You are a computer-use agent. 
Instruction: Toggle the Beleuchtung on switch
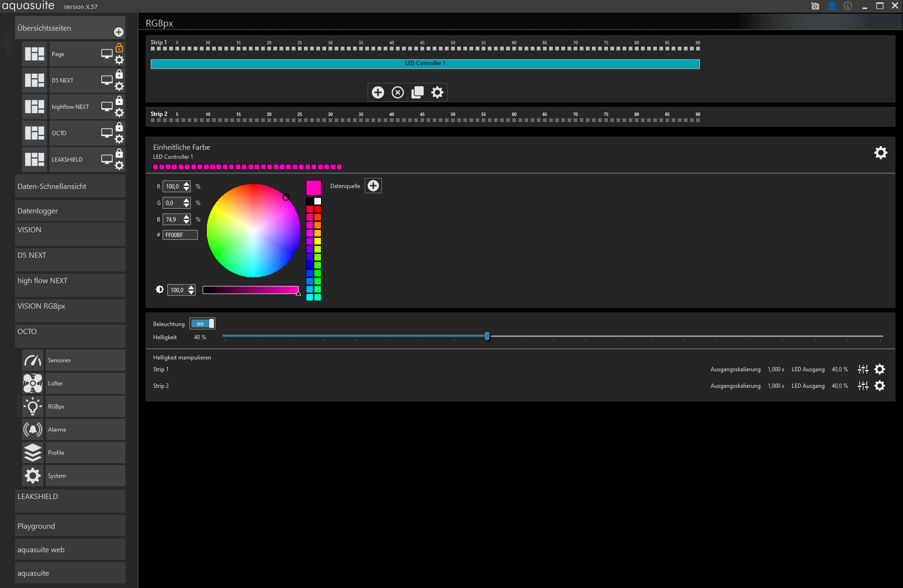[x=203, y=324]
